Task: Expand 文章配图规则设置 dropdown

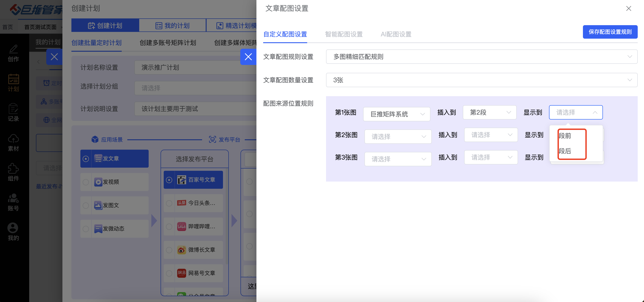Action: (x=481, y=57)
